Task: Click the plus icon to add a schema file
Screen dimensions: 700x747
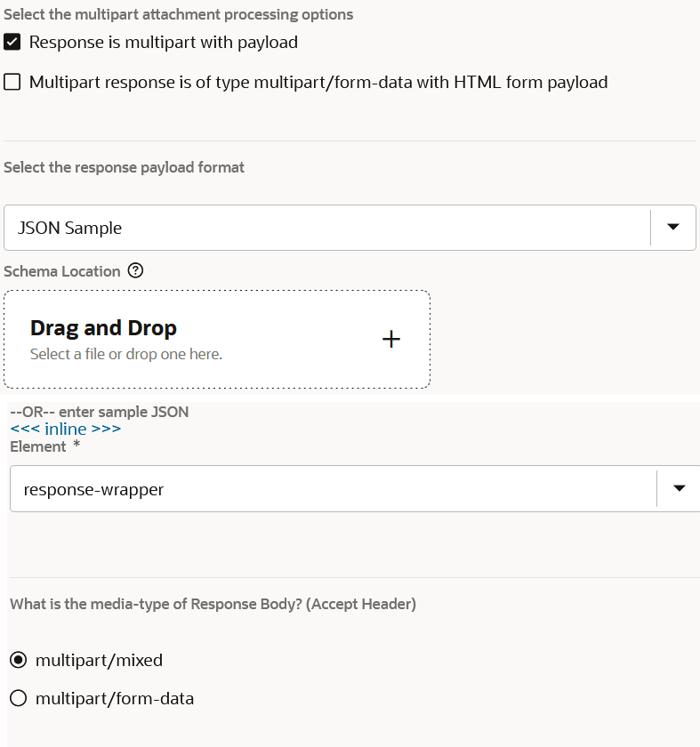Action: (x=390, y=339)
